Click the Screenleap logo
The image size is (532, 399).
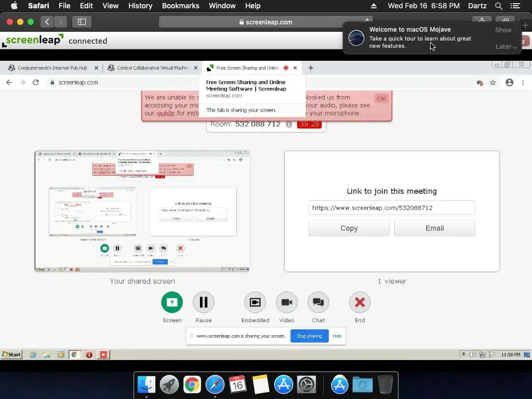(x=33, y=41)
